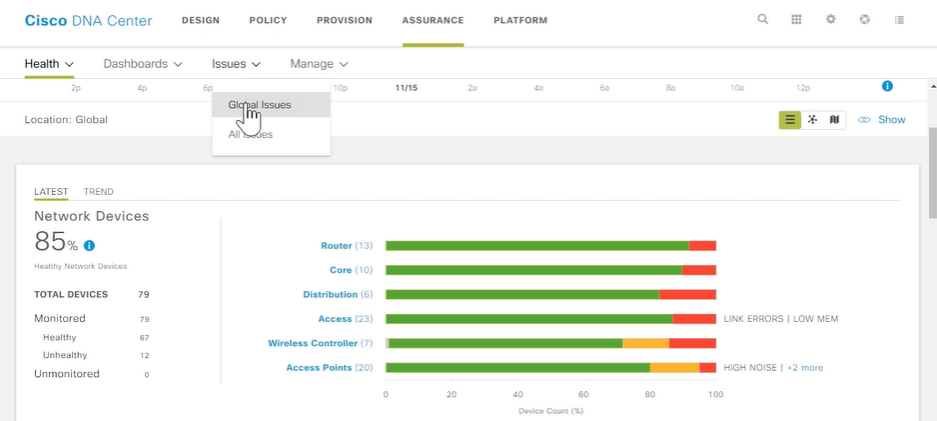
Task: Switch to map view icon
Action: (834, 119)
